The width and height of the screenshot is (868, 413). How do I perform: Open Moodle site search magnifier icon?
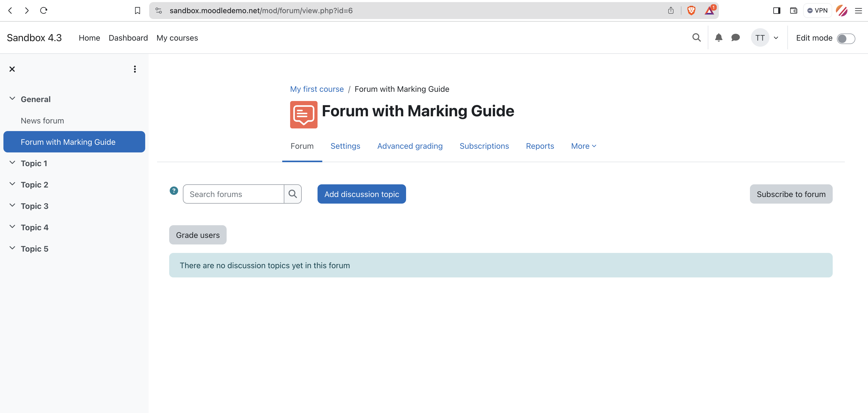click(x=696, y=38)
